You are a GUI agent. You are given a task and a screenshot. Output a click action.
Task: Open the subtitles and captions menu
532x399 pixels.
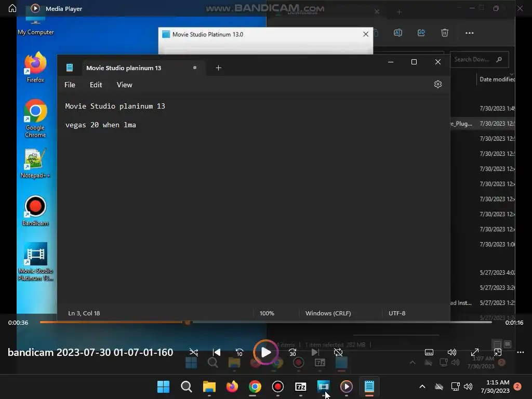429,352
